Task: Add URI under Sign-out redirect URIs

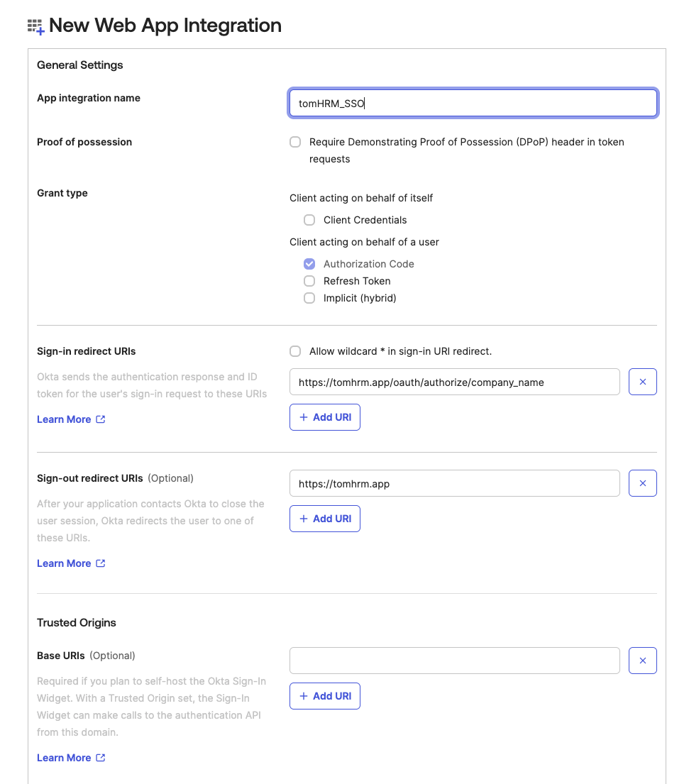Action: point(325,519)
